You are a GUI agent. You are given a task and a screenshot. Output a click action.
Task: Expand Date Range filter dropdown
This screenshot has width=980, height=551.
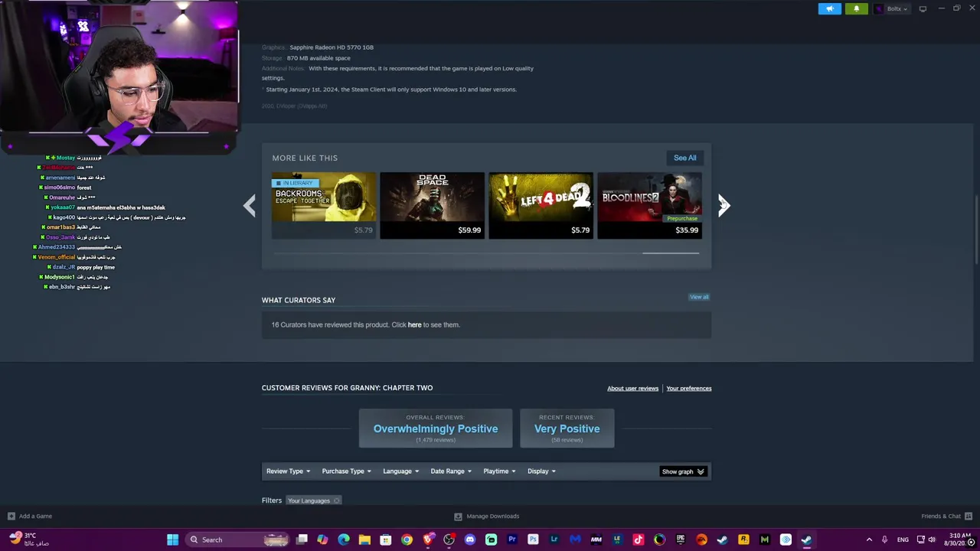pyautogui.click(x=450, y=471)
